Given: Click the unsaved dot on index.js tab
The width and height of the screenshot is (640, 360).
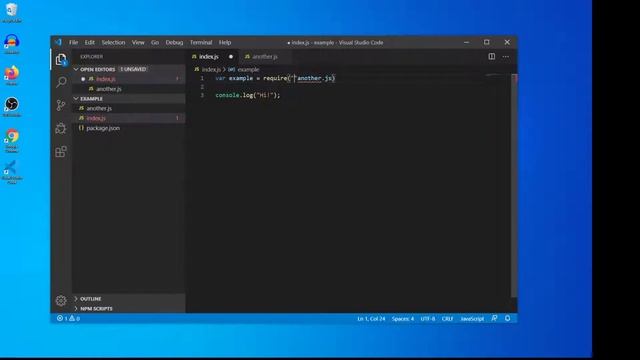Looking at the screenshot, I should click(x=231, y=57).
